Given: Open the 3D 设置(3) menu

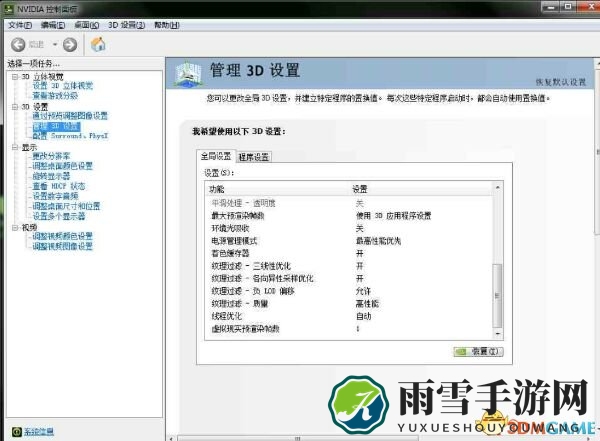Looking at the screenshot, I should (x=126, y=25).
